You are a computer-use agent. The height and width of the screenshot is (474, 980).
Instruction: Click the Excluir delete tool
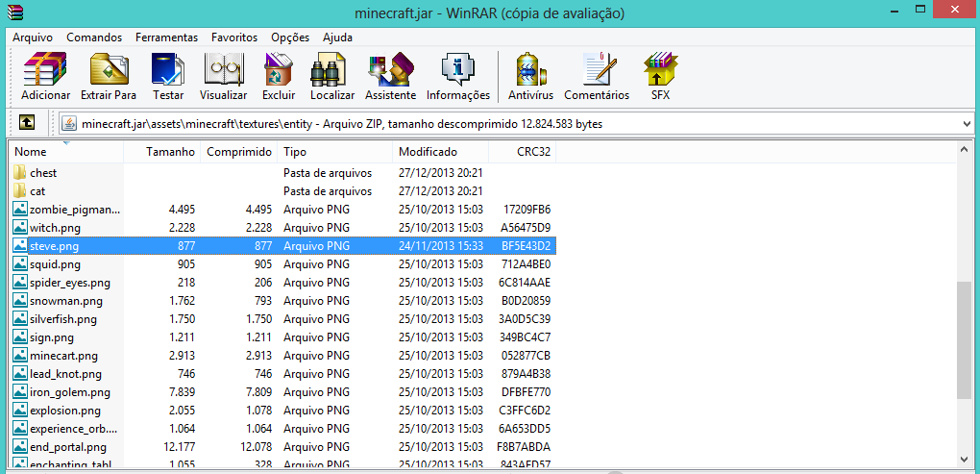(x=279, y=76)
